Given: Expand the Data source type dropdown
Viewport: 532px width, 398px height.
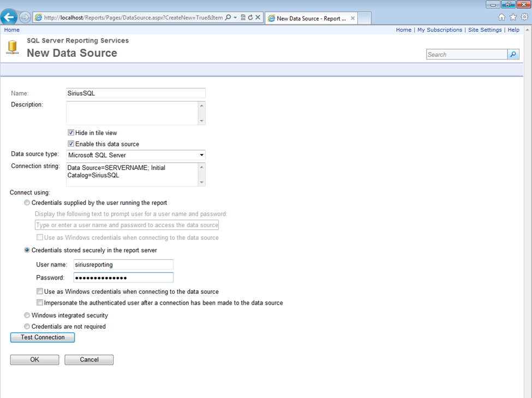Looking at the screenshot, I should 201,156.
